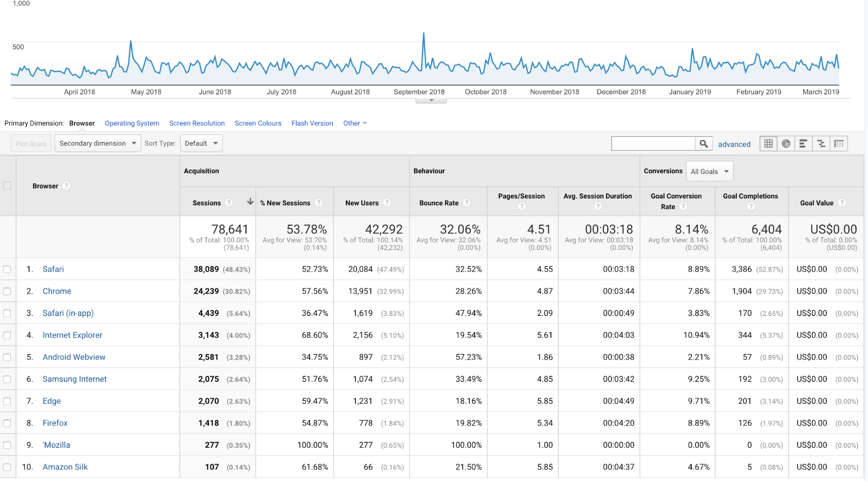868x482 pixels.
Task: Click the Plot Rows button
Action: click(31, 143)
